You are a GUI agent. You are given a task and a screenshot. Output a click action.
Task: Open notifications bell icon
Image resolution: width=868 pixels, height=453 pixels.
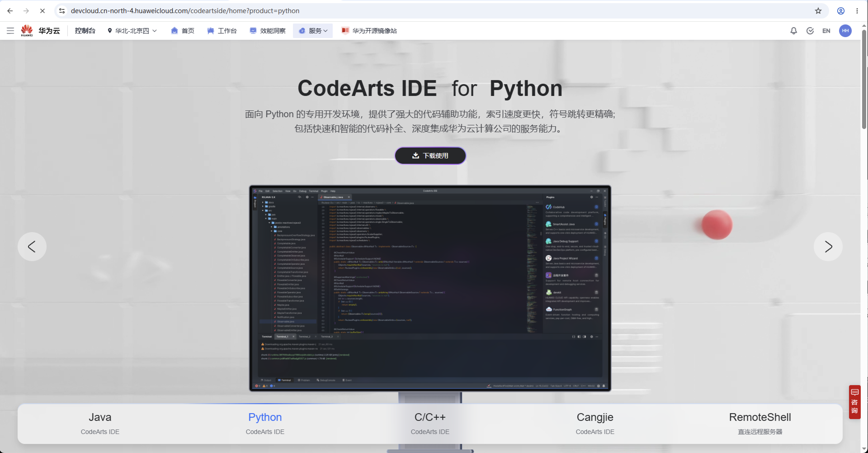794,31
